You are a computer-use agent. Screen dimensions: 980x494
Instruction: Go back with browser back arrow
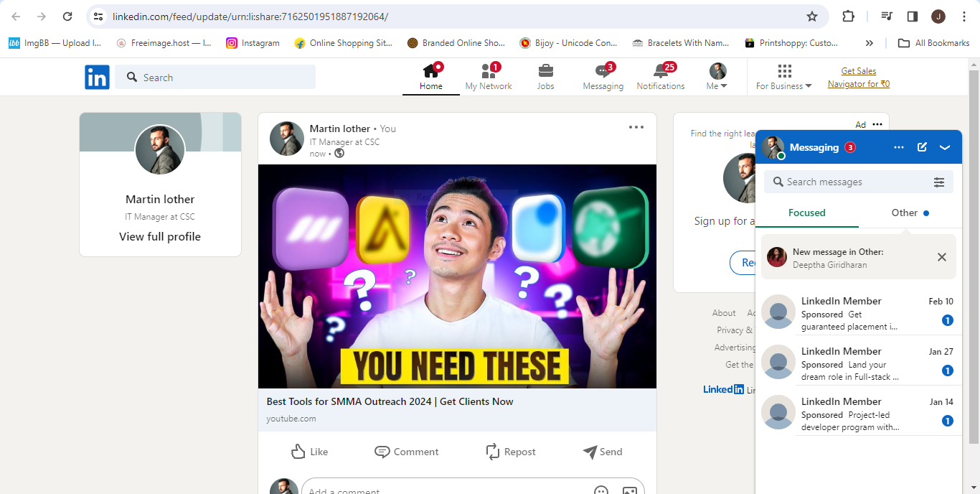pyautogui.click(x=17, y=17)
